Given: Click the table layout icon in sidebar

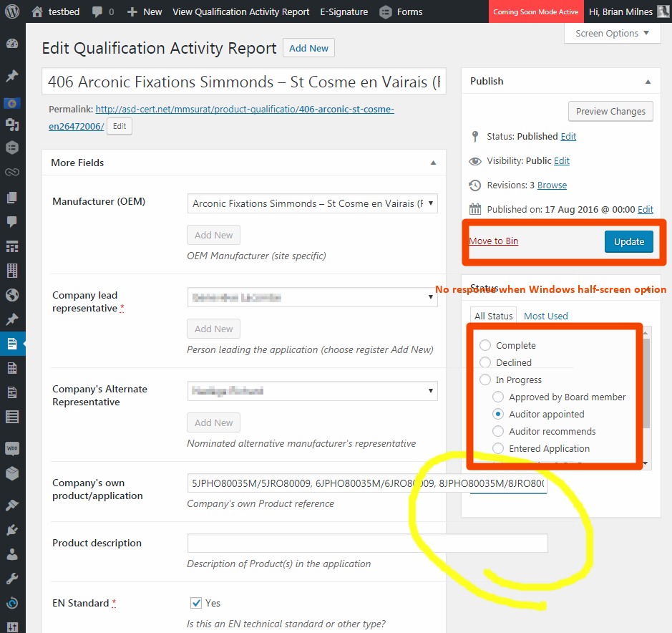Looking at the screenshot, I should click(x=12, y=246).
